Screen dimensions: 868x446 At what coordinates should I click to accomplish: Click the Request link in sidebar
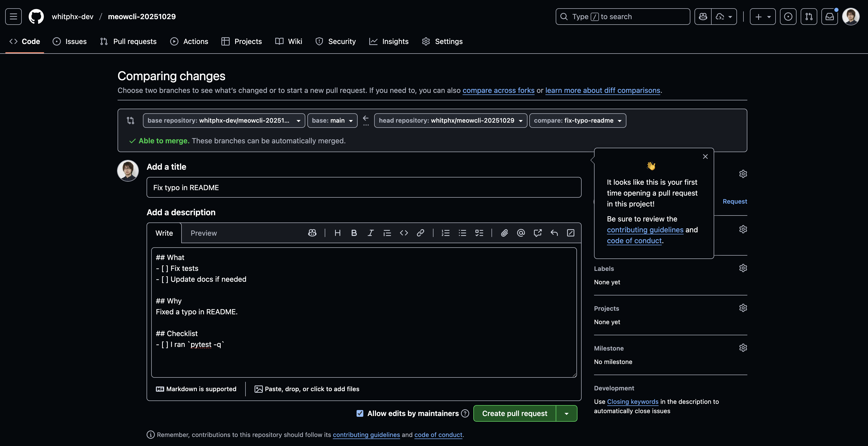coord(735,201)
